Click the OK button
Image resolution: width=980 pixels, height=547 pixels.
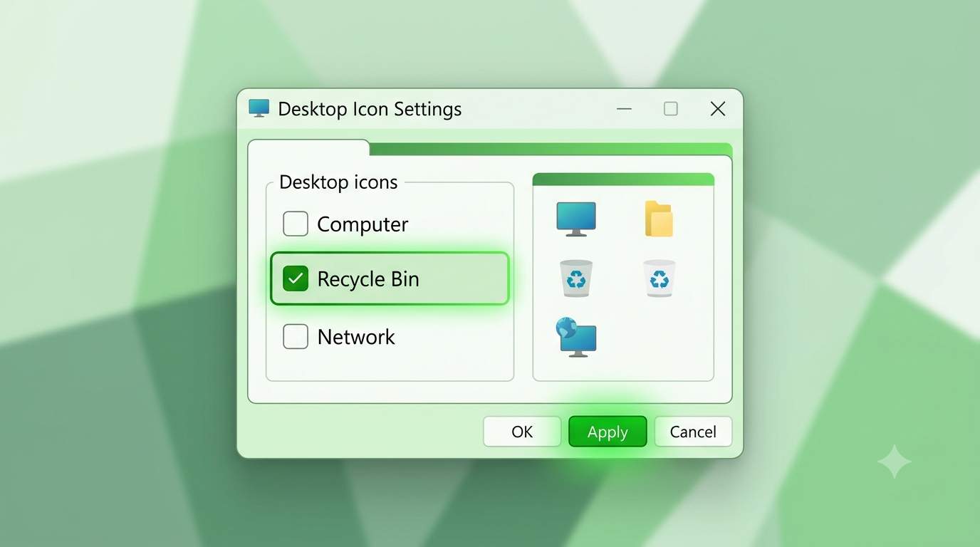522,432
